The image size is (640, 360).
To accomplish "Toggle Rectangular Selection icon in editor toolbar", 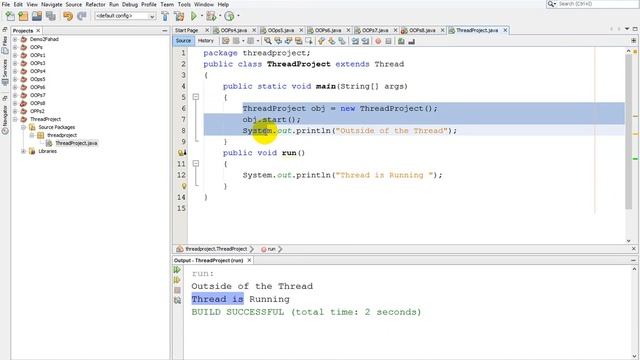I will 309,41.
